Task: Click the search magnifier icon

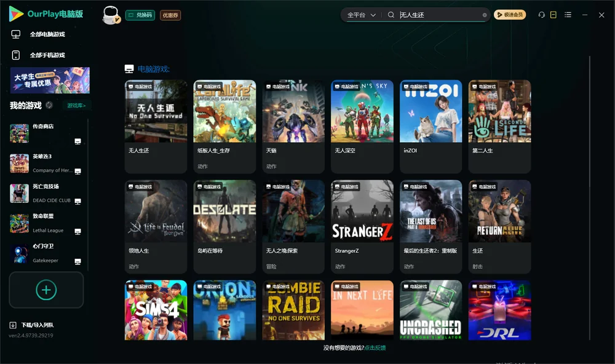Action: click(x=391, y=15)
